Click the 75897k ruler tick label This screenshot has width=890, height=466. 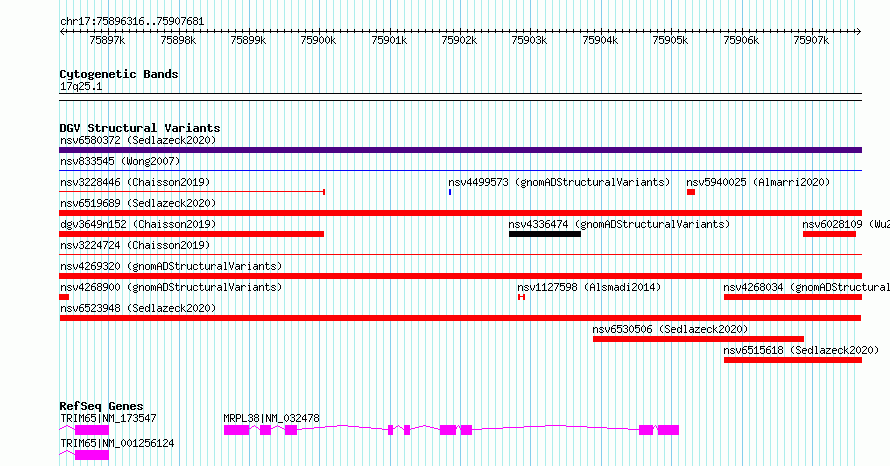pyautogui.click(x=107, y=40)
